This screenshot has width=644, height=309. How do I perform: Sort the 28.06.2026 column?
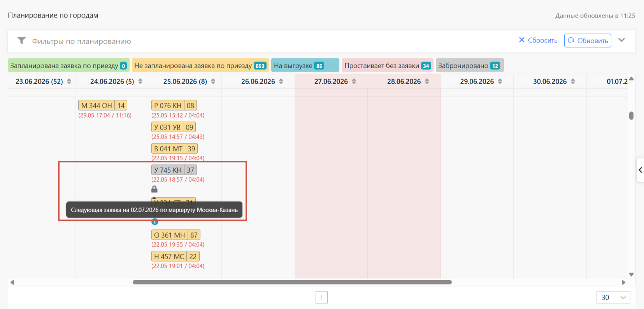click(x=427, y=81)
